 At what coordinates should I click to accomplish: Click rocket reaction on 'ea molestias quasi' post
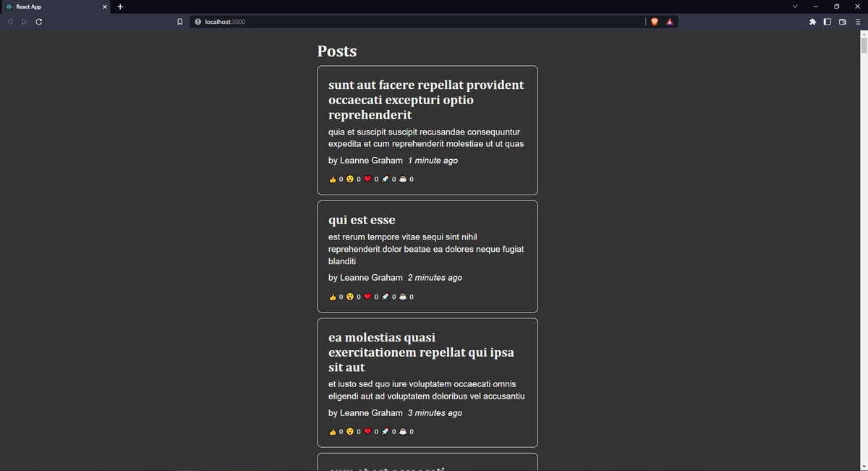click(x=389, y=432)
